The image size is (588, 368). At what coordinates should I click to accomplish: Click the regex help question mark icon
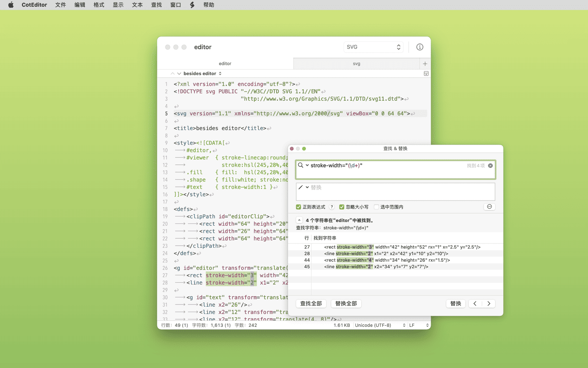click(x=331, y=207)
